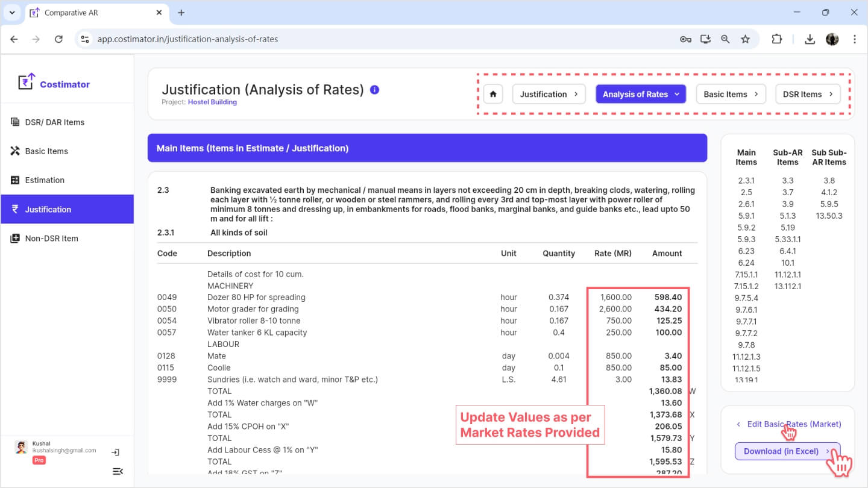Expand the Analysis of Rates dropdown
Image resolution: width=868 pixels, height=488 pixels.
click(x=641, y=94)
